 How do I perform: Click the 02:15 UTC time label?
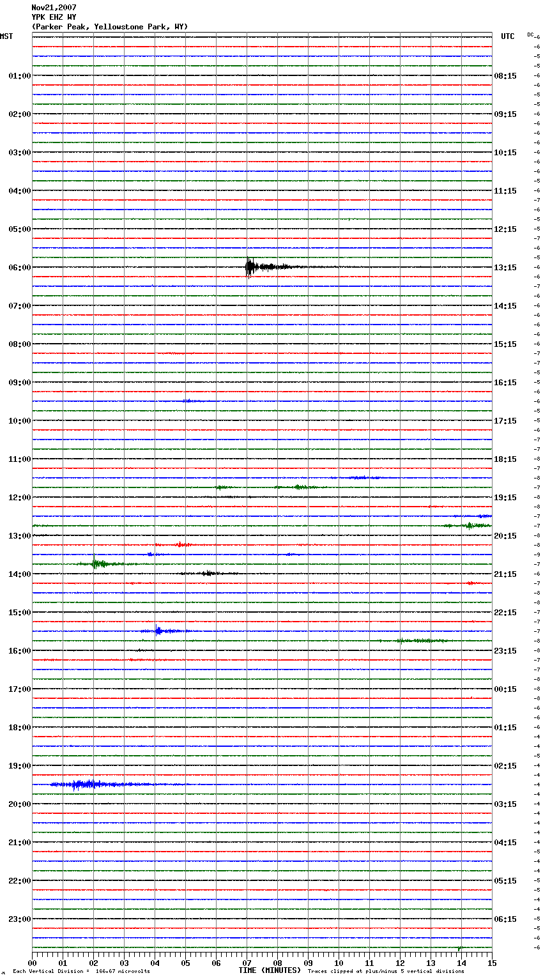[x=505, y=766]
